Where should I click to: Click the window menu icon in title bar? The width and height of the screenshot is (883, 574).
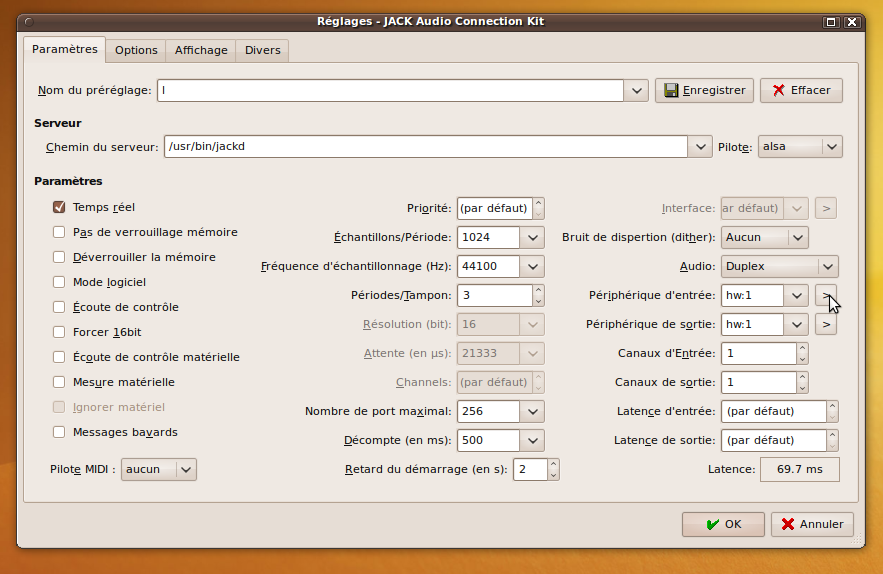coord(28,21)
